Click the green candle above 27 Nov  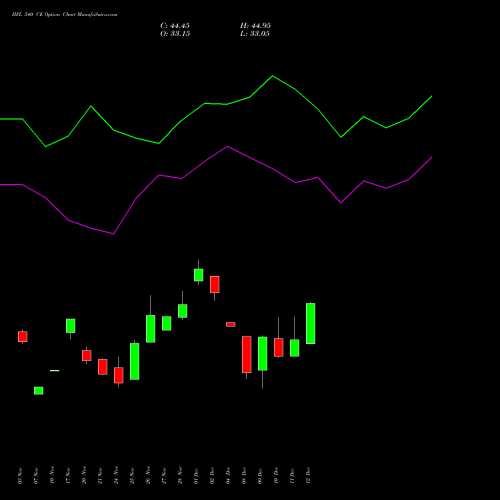pyautogui.click(x=167, y=323)
